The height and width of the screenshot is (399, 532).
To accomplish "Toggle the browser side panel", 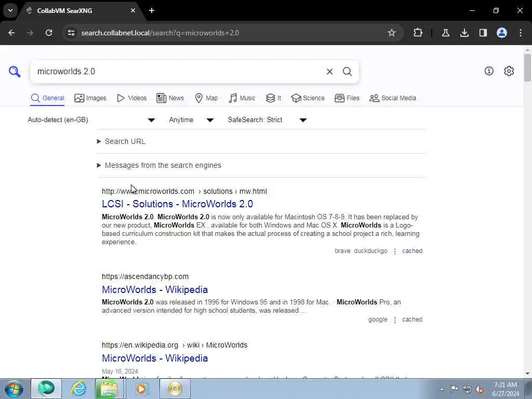I will click(x=483, y=33).
